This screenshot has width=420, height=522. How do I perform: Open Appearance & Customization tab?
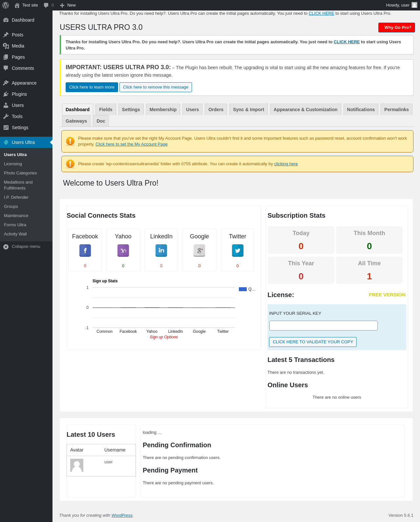[x=305, y=110]
